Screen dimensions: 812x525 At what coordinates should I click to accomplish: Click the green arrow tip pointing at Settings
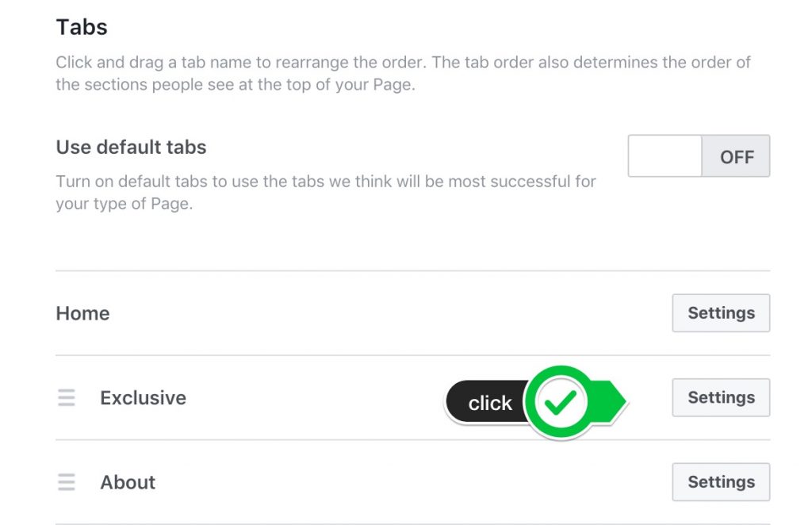coord(612,401)
